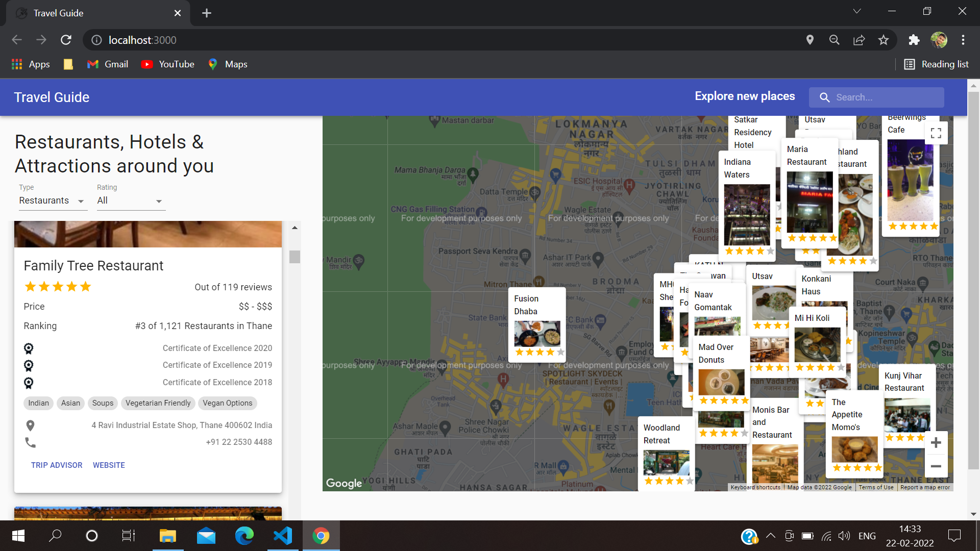Open the Rating dropdown showing All

[x=131, y=201]
